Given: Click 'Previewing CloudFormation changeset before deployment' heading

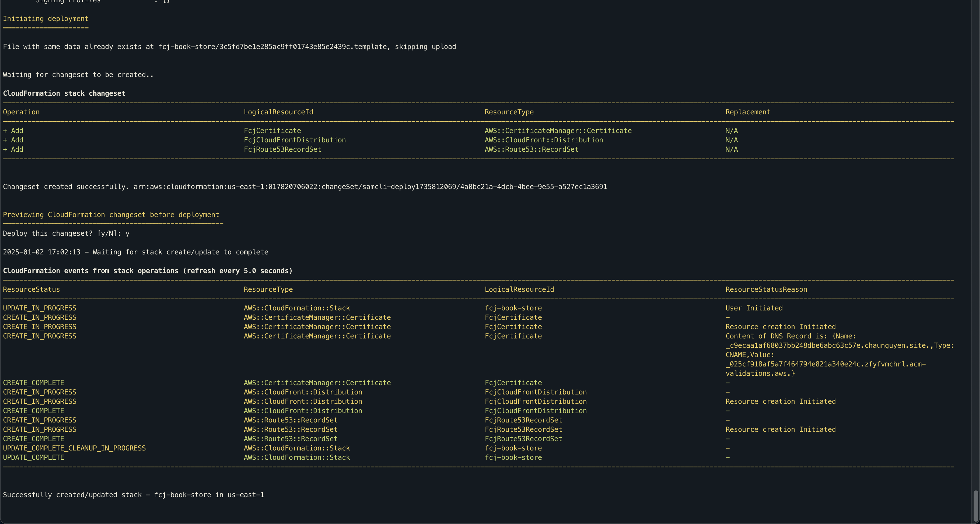Looking at the screenshot, I should (x=111, y=215).
